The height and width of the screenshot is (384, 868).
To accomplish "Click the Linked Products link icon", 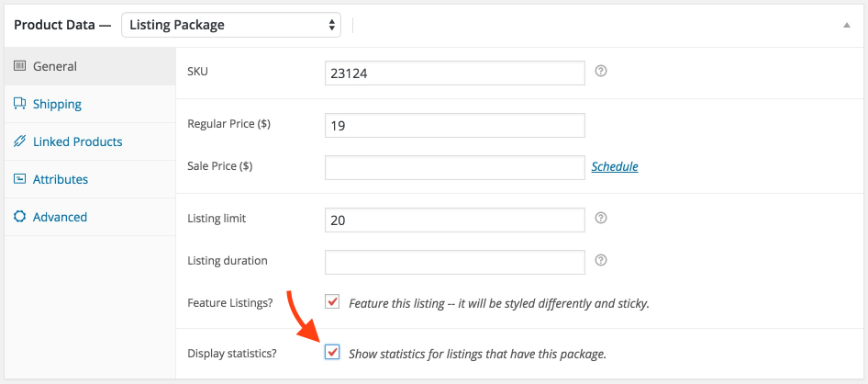I will (x=20, y=141).
